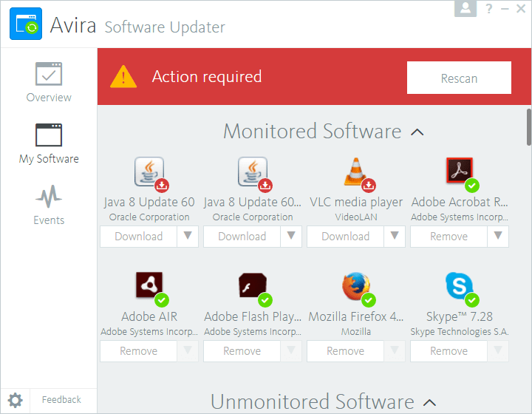Select the Adobe Acrobat Reader icon
This screenshot has width=532, height=414.
(460, 170)
